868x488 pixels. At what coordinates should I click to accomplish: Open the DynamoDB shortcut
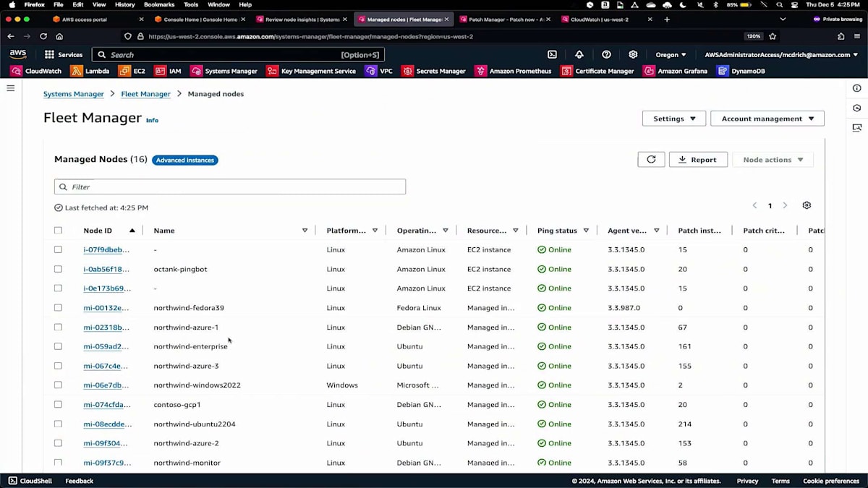click(741, 71)
